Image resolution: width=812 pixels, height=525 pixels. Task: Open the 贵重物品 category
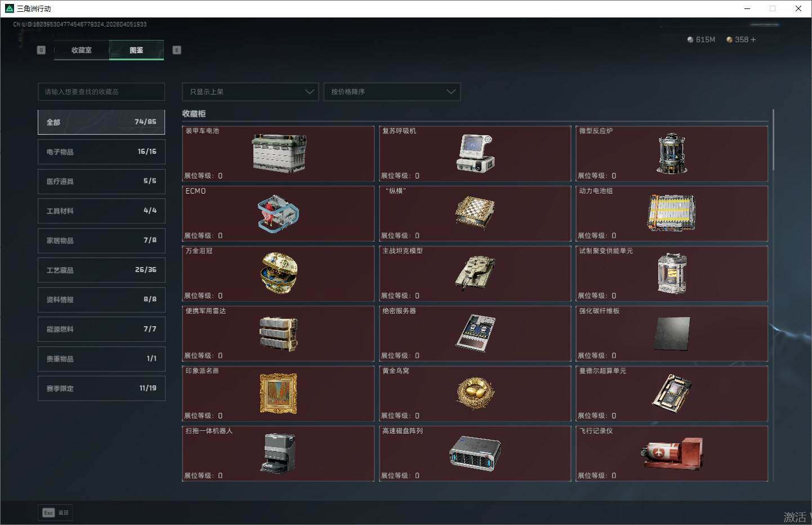tap(101, 359)
